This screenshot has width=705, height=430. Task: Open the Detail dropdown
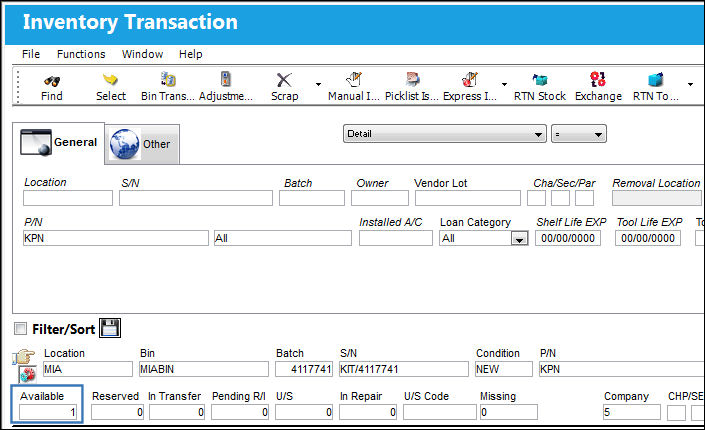(x=445, y=134)
